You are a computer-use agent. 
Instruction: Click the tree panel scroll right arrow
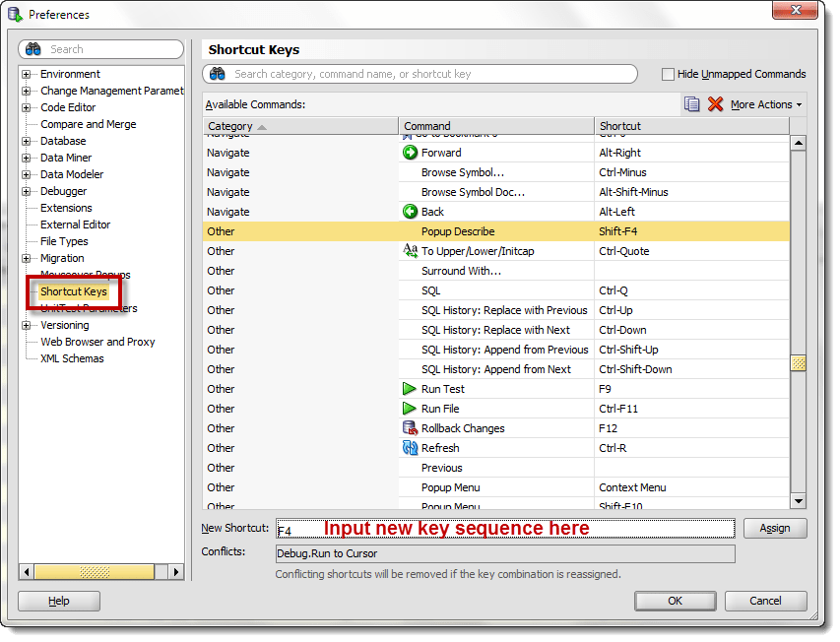pyautogui.click(x=176, y=572)
